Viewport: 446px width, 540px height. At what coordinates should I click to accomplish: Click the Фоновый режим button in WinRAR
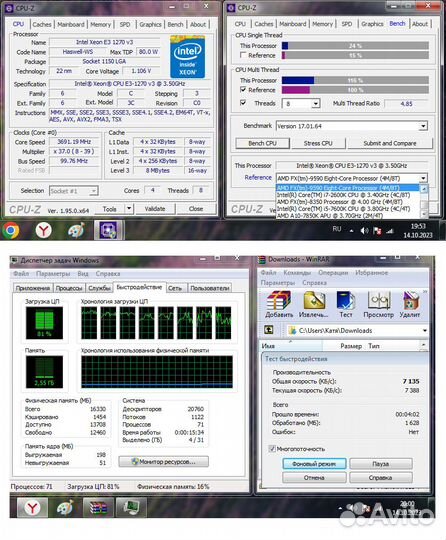[314, 464]
